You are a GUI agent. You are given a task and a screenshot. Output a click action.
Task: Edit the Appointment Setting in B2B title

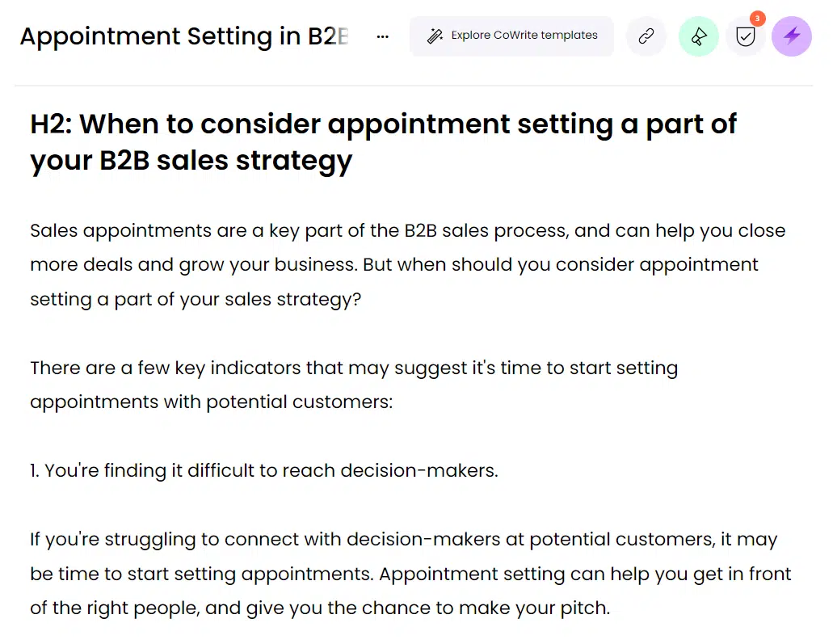coord(184,36)
